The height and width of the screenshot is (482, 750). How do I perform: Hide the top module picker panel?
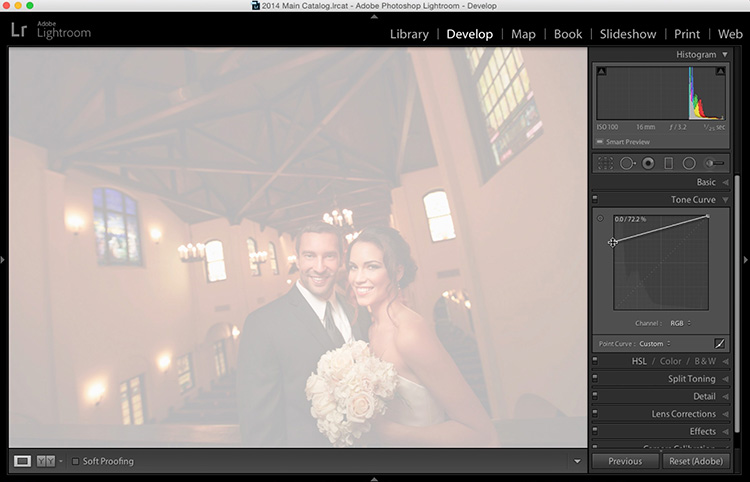(x=374, y=16)
